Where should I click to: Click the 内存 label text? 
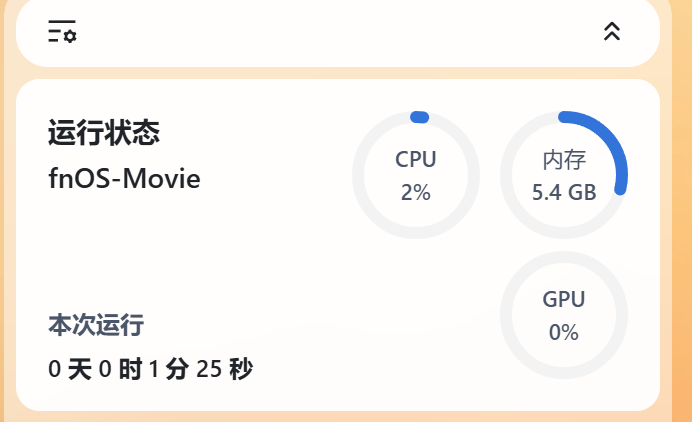point(564,160)
